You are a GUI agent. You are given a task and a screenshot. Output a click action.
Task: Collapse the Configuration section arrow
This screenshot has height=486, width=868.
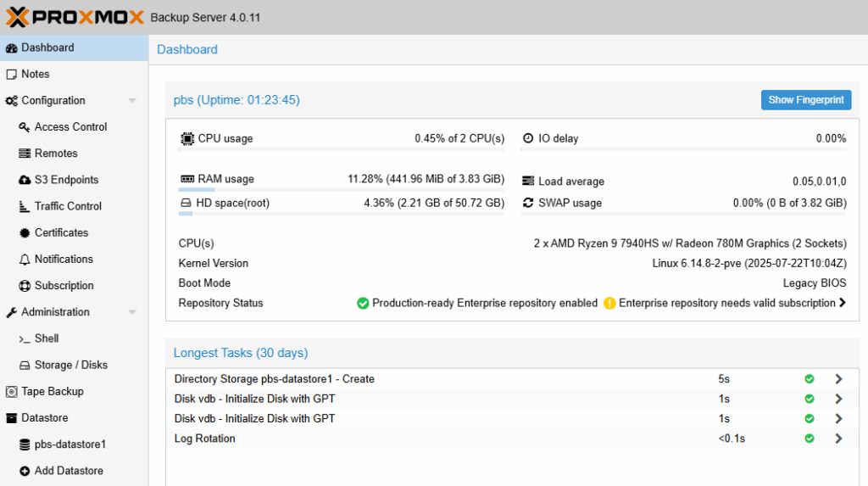coord(132,101)
